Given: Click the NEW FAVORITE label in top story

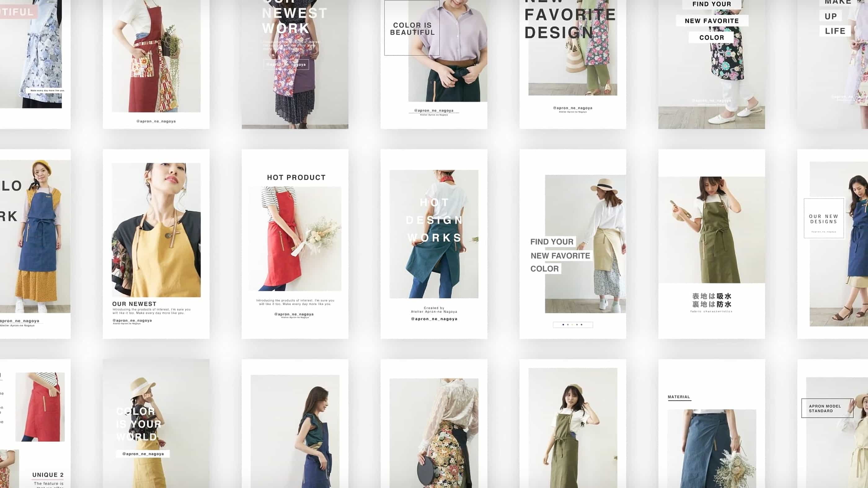Looking at the screenshot, I should click(x=712, y=21).
